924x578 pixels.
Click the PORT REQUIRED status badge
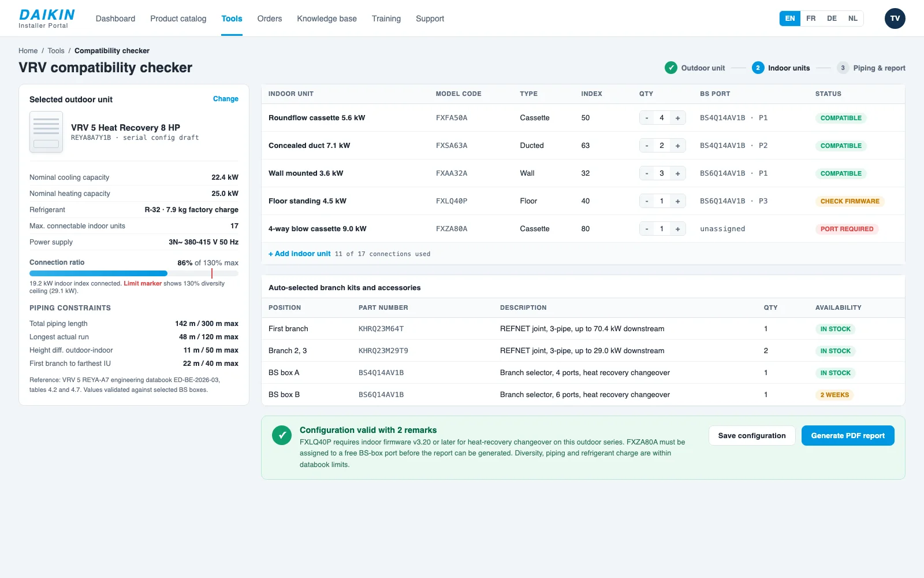tap(847, 229)
